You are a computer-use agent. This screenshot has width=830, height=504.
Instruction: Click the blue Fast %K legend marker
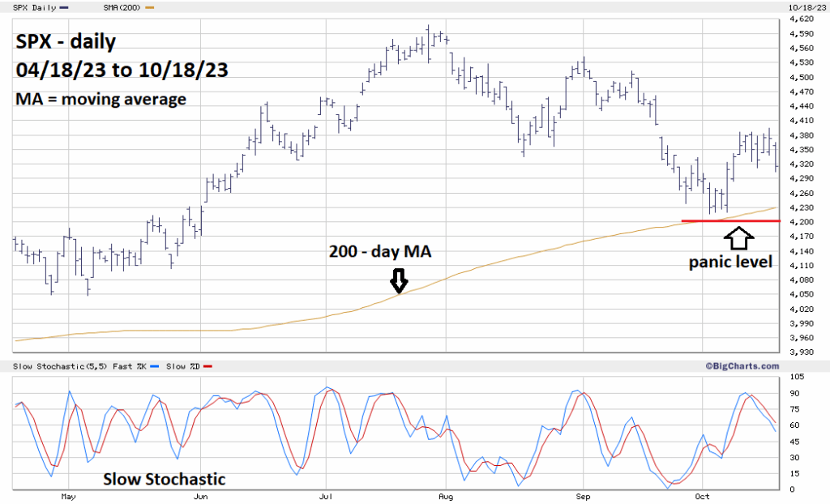(x=153, y=367)
